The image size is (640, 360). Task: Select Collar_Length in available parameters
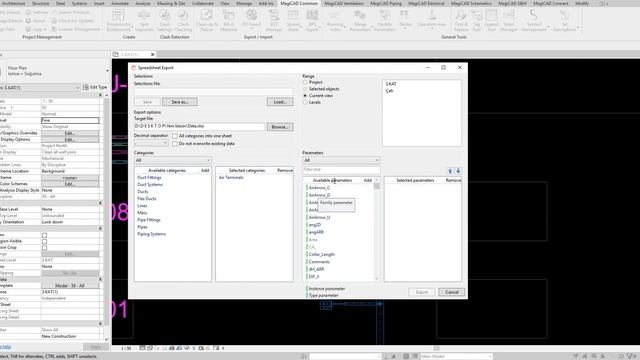(x=322, y=254)
